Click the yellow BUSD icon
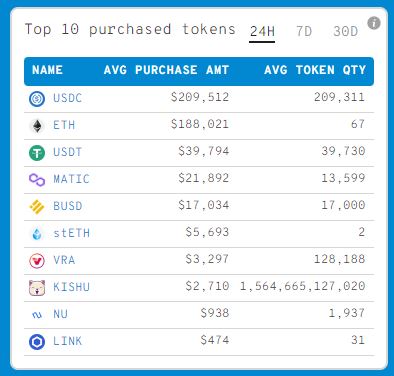Image resolution: width=394 pixels, height=376 pixels. click(x=37, y=207)
